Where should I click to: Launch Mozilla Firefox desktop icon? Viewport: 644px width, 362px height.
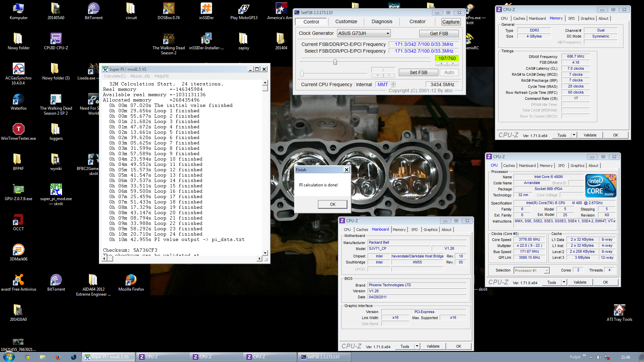click(131, 283)
